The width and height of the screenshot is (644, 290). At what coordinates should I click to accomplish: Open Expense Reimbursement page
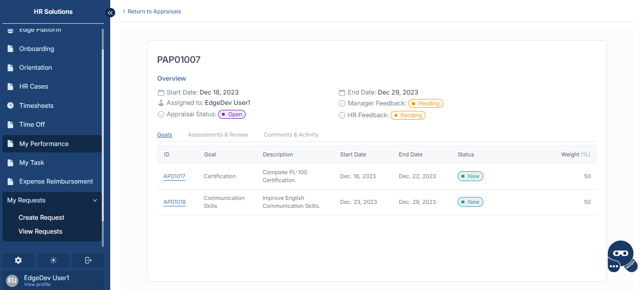[56, 182]
